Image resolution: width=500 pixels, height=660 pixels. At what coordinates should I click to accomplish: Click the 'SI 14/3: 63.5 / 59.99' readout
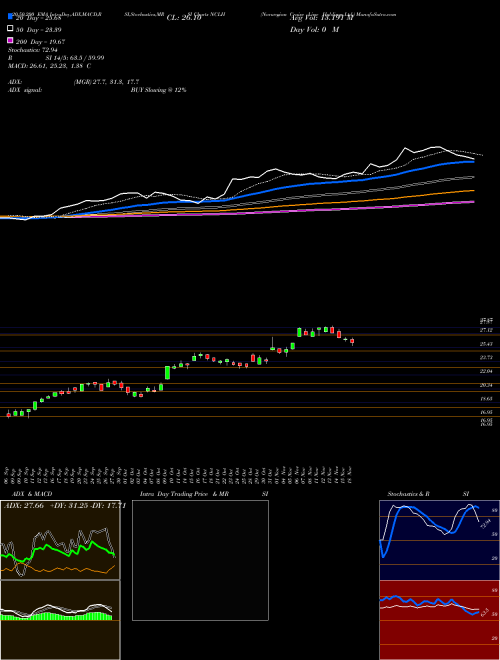75,58
